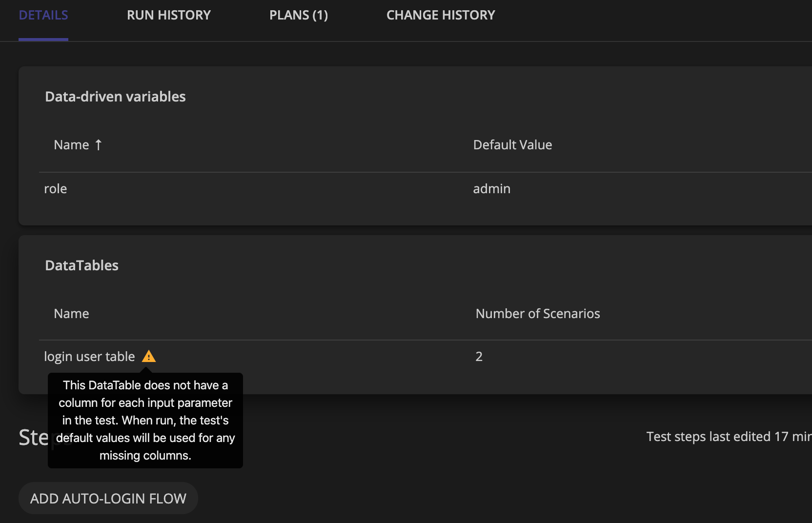Image resolution: width=812 pixels, height=523 pixels.
Task: Click the DataTables section heading
Action: point(81,265)
